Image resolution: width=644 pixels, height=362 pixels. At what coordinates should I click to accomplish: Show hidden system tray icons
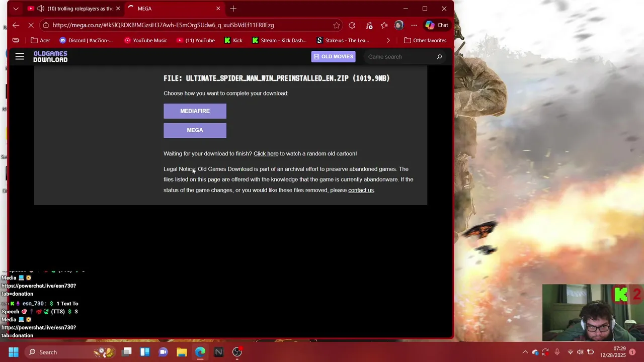525,352
